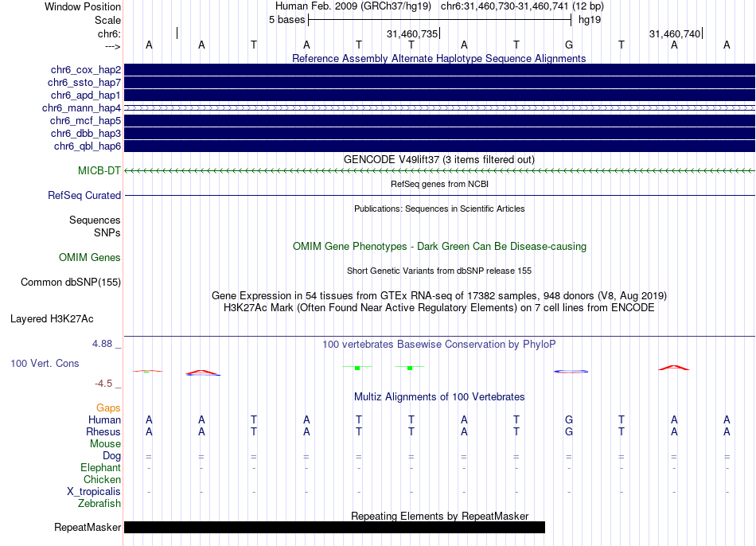Click the G base in reference sequence row
This screenshot has width=756, height=546.
pyautogui.click(x=569, y=45)
